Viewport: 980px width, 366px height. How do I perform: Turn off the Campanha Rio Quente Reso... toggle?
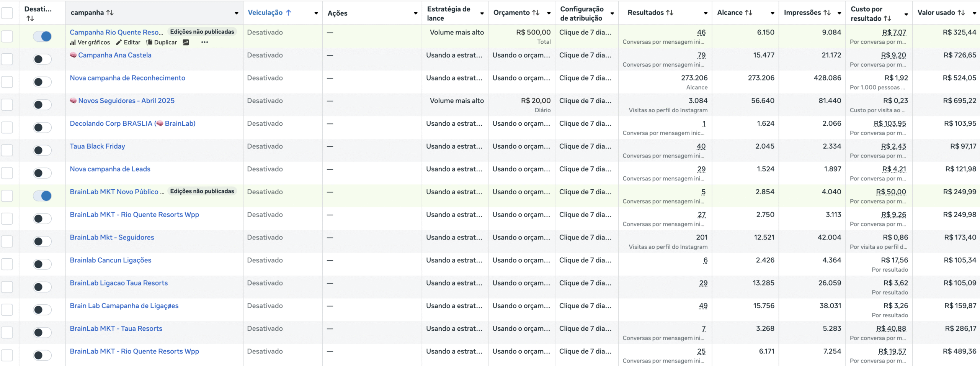pyautogui.click(x=42, y=36)
